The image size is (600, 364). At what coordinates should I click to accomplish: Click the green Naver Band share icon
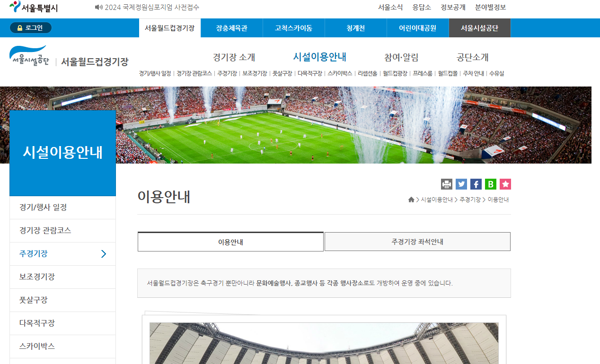(491, 184)
